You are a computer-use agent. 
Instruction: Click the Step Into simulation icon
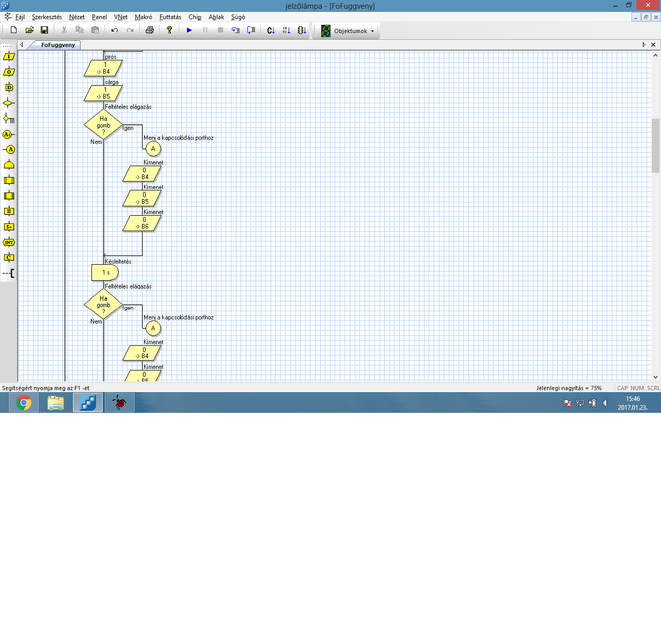(236, 30)
